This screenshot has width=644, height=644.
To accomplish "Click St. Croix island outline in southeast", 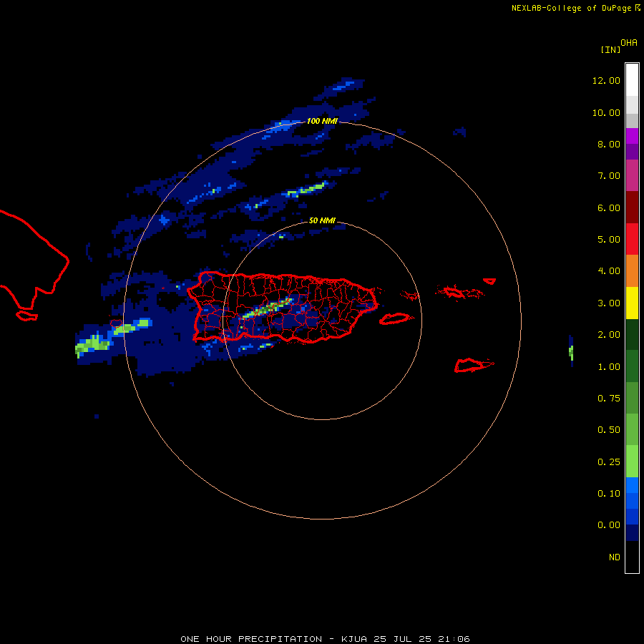I will [474, 365].
